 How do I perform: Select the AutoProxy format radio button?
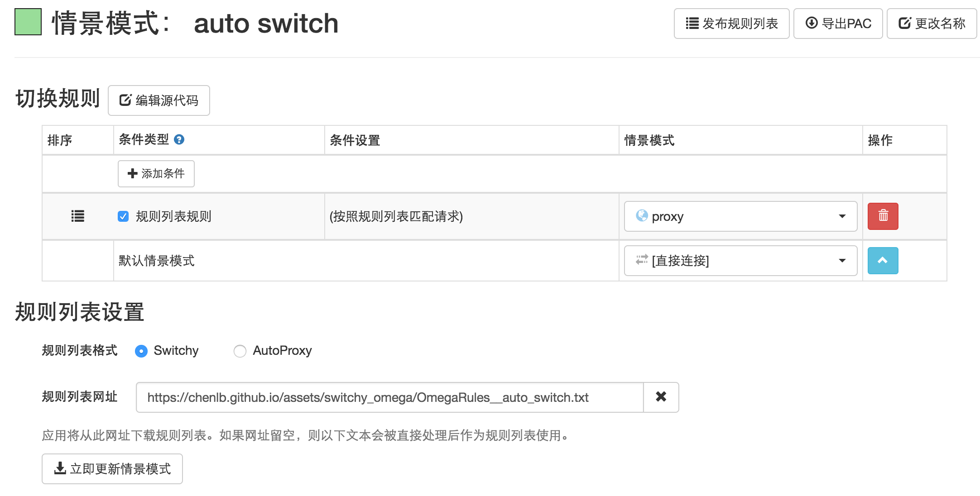[240, 351]
